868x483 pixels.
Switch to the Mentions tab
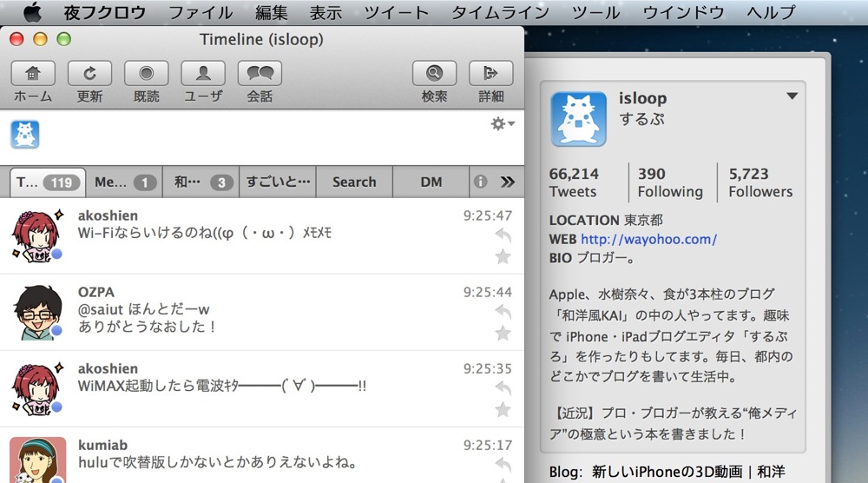coord(124,182)
